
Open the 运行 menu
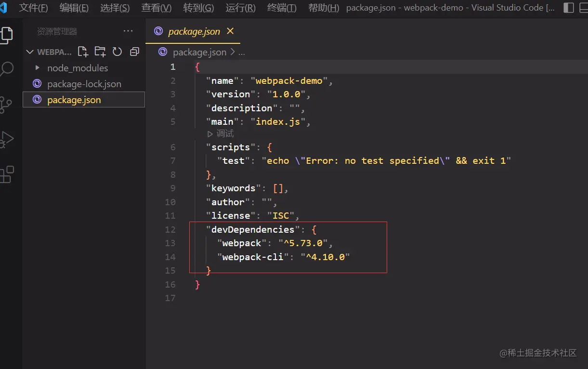click(239, 8)
